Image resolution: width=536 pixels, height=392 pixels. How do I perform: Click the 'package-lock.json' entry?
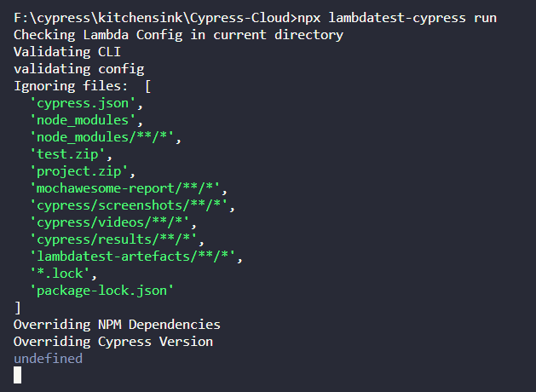tap(102, 291)
